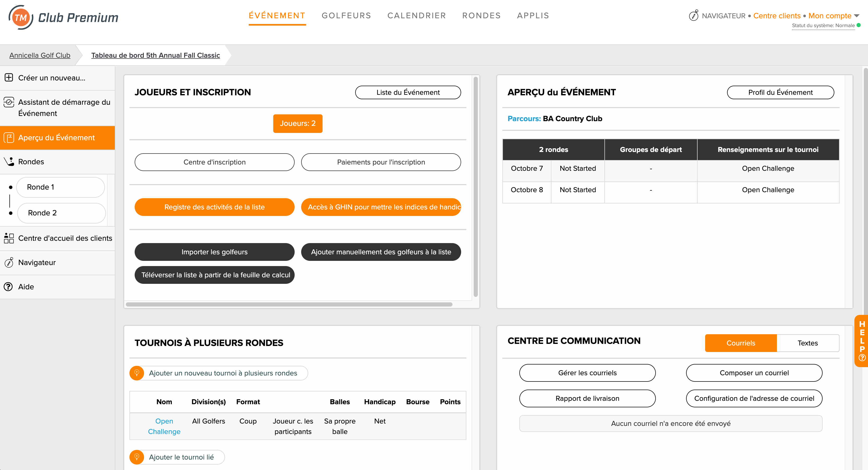This screenshot has height=470, width=868.
Task: Click Importer les golfeurs button
Action: coord(214,252)
